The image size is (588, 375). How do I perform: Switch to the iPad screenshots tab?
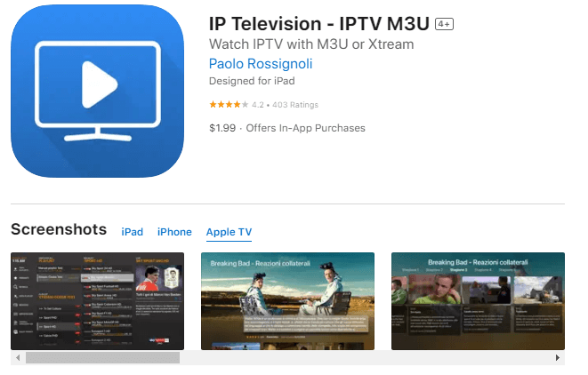coord(132,232)
